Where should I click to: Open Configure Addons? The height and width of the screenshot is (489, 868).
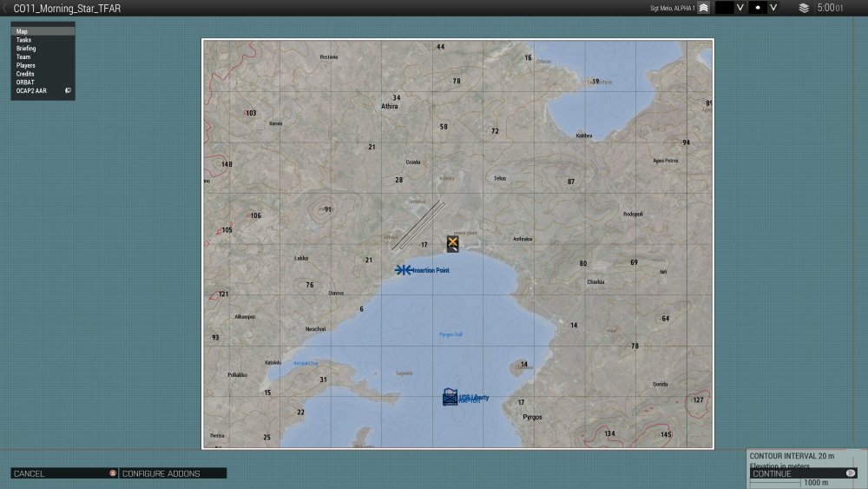click(161, 473)
